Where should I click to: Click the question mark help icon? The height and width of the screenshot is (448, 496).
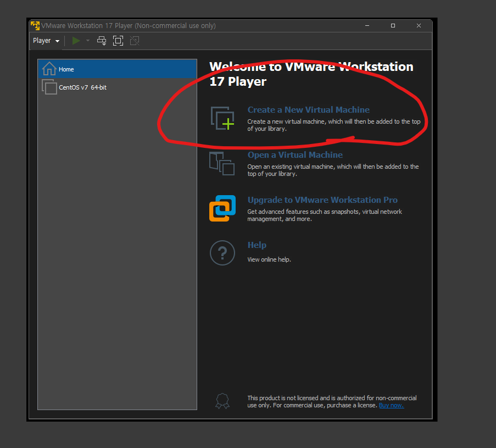click(222, 253)
